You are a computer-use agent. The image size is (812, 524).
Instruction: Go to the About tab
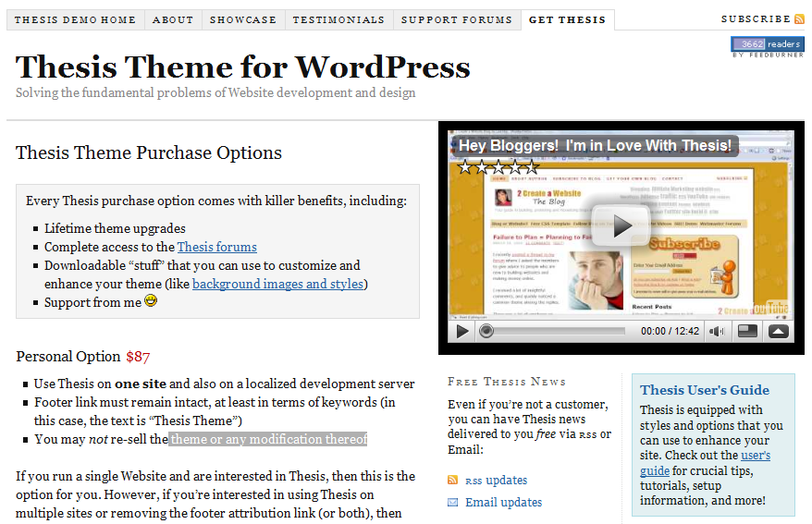point(173,19)
